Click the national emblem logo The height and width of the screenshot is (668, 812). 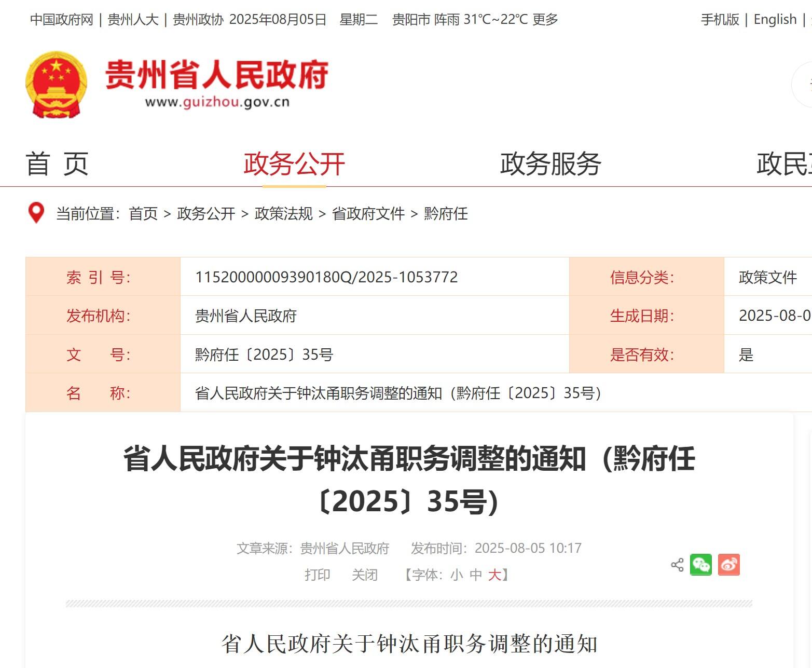tap(56, 85)
